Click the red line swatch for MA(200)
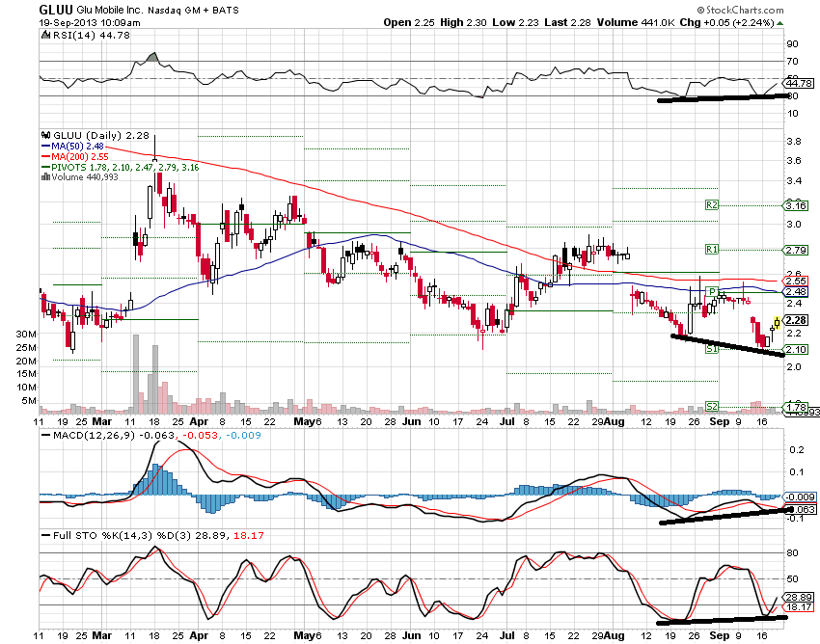This screenshot has width=820, height=644. [45, 157]
